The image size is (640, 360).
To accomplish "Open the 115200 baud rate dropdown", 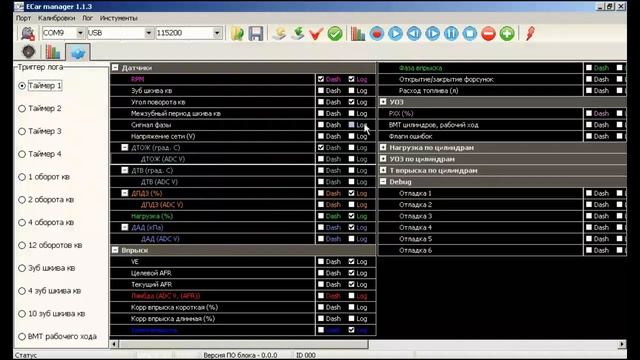I will pos(217,33).
